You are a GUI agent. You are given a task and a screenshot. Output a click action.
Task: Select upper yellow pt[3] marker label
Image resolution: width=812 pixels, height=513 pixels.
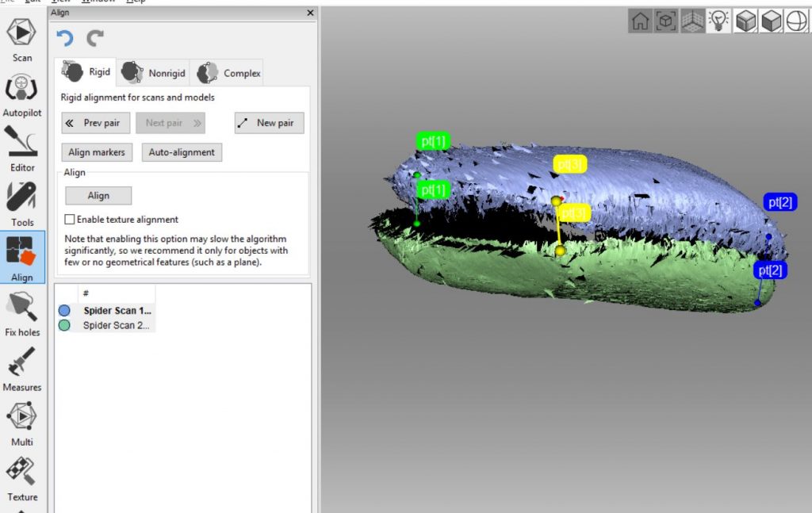coord(569,165)
